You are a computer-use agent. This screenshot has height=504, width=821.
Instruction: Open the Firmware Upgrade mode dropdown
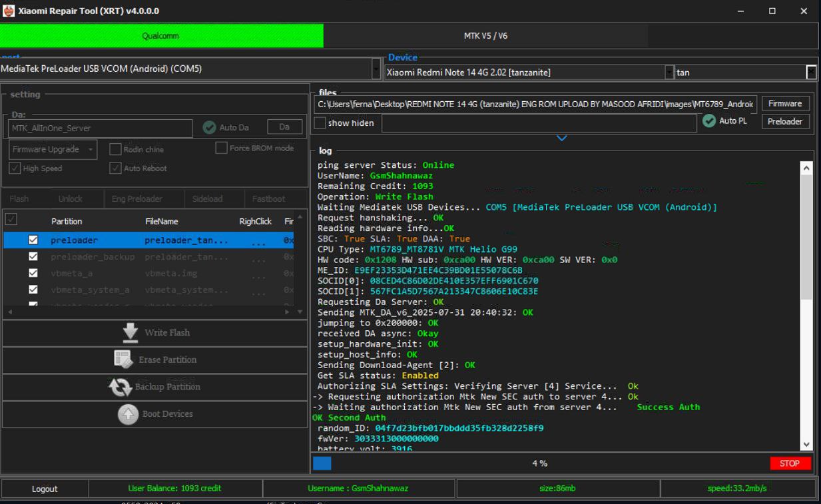pos(53,149)
